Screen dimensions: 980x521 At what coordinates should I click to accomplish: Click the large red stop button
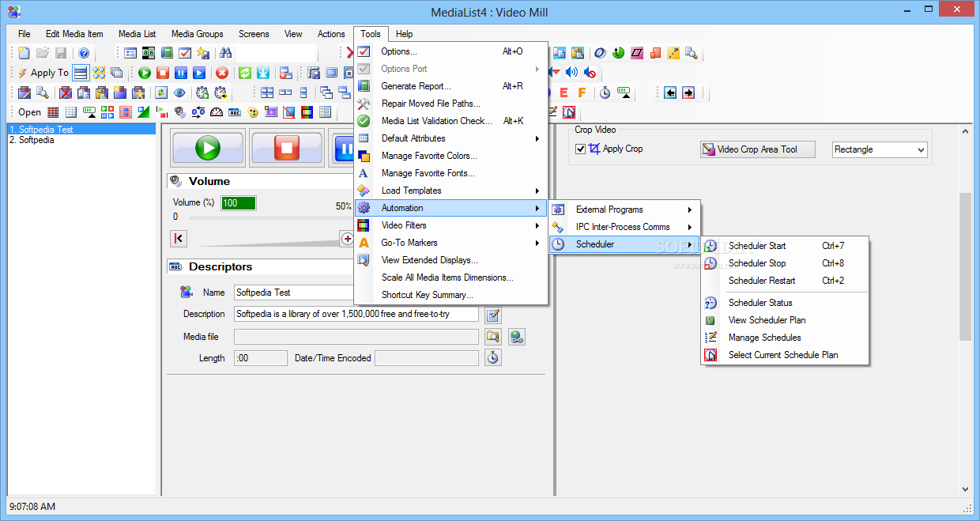pos(286,148)
